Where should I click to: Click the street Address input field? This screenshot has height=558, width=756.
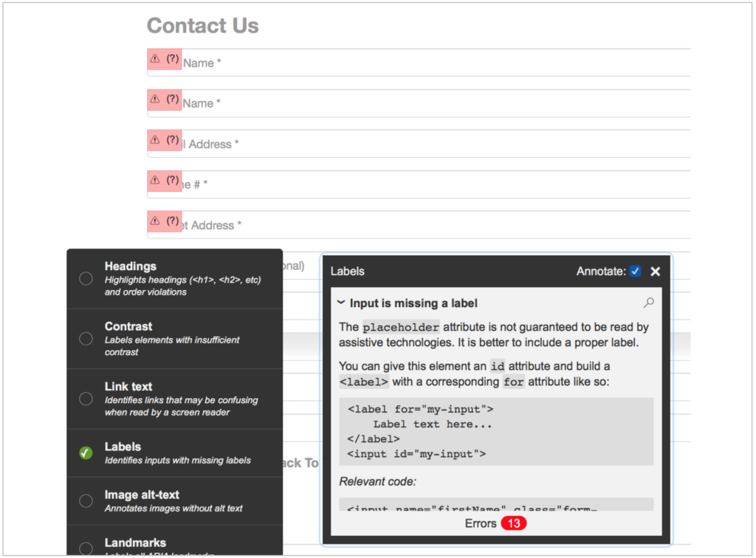click(419, 224)
